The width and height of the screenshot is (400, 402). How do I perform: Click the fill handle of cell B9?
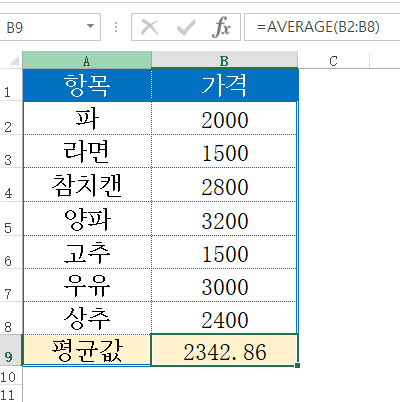(x=297, y=365)
